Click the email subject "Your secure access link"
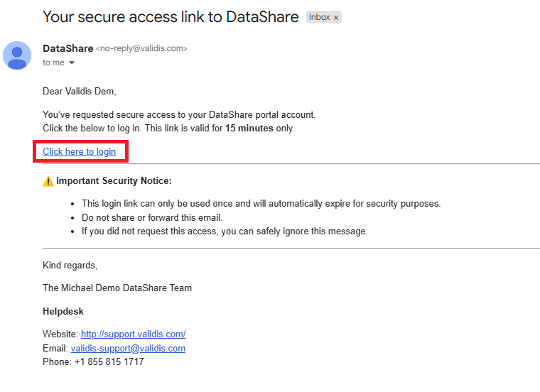 171,17
